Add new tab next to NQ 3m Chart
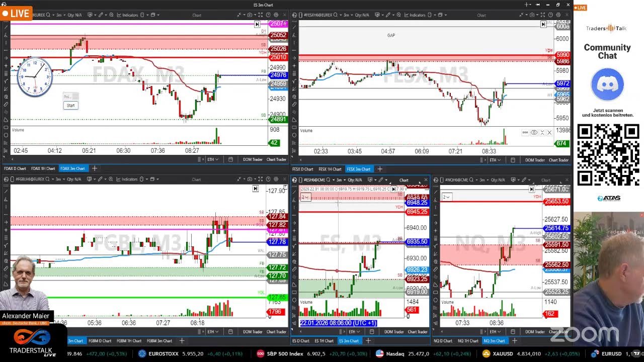The image size is (644, 362). click(514, 341)
